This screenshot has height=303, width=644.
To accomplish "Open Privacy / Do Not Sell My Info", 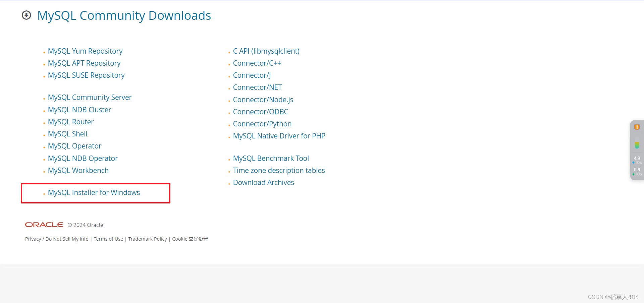I will (x=57, y=239).
